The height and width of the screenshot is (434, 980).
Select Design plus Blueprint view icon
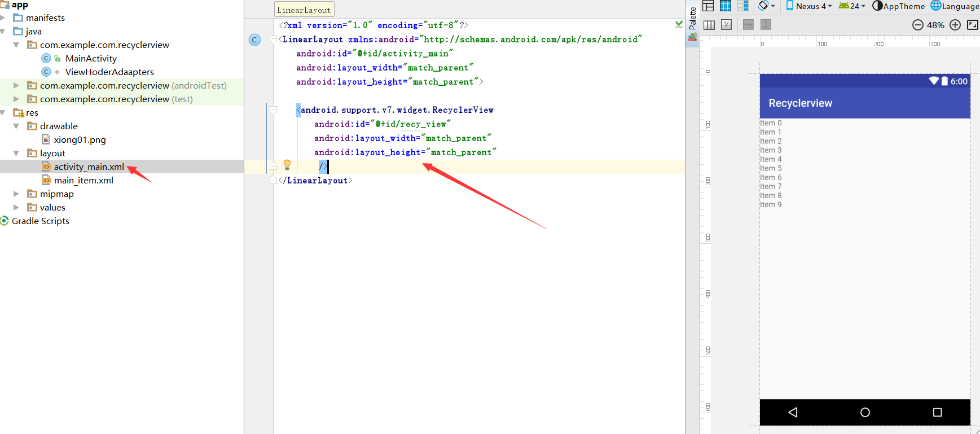(x=743, y=6)
